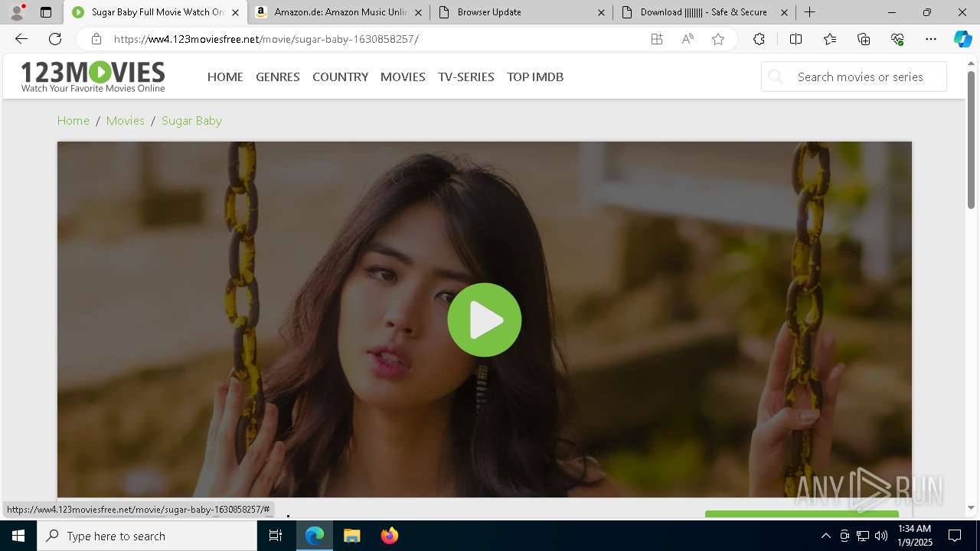Image resolution: width=980 pixels, height=551 pixels.
Task: Switch to the Download Safe & Secure tab
Action: pyautogui.click(x=704, y=12)
